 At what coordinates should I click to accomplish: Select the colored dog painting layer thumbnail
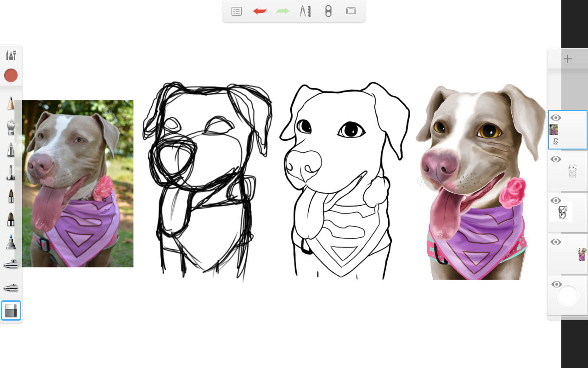pyautogui.click(x=582, y=254)
